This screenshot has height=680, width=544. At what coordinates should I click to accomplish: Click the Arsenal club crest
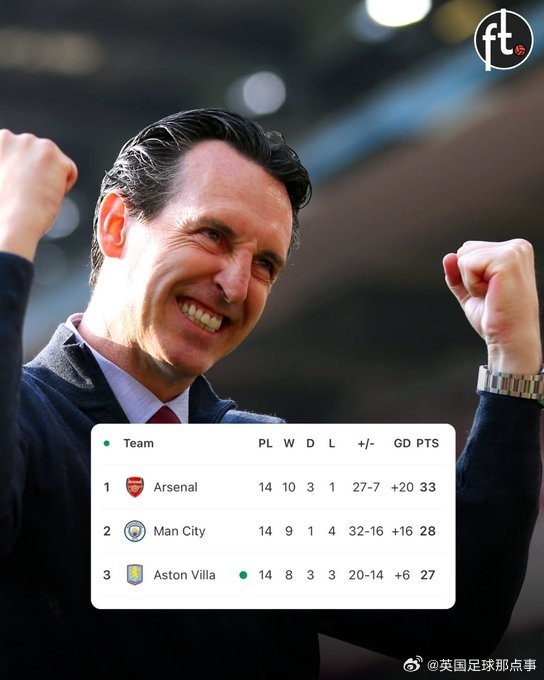click(x=134, y=487)
